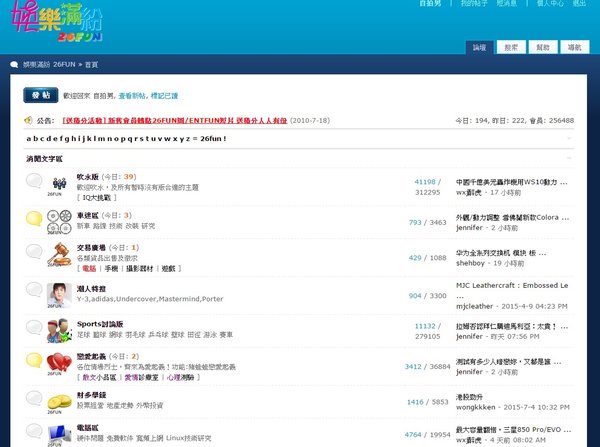Viewport: 600px width, 447px height.
Task: Click poster name shehboy
Action: click(470, 263)
